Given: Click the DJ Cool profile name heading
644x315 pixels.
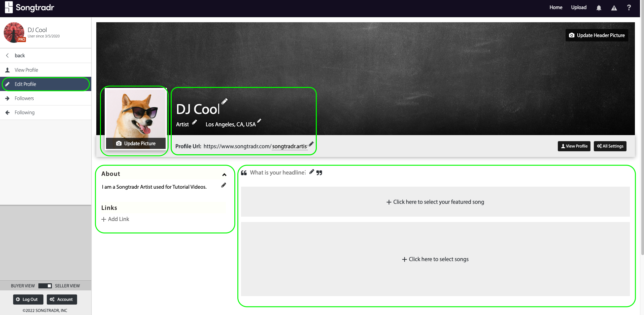Looking at the screenshot, I should tap(198, 109).
